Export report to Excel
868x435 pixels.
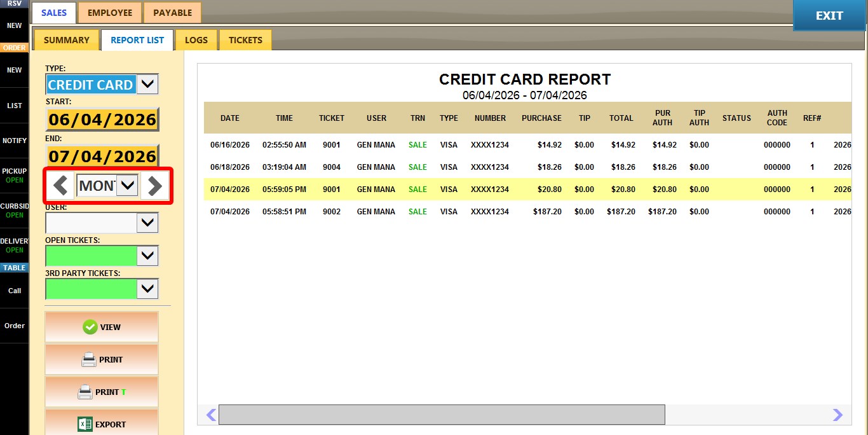coord(102,424)
